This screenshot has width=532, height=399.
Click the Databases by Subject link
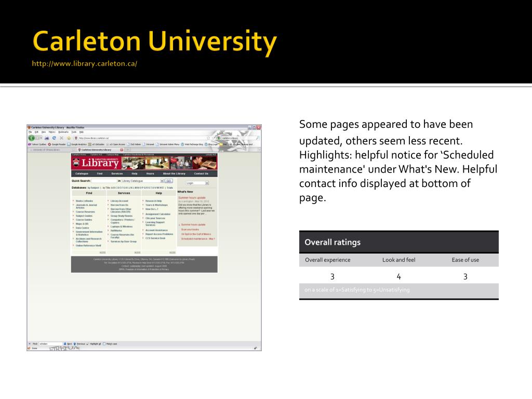[x=94, y=188]
